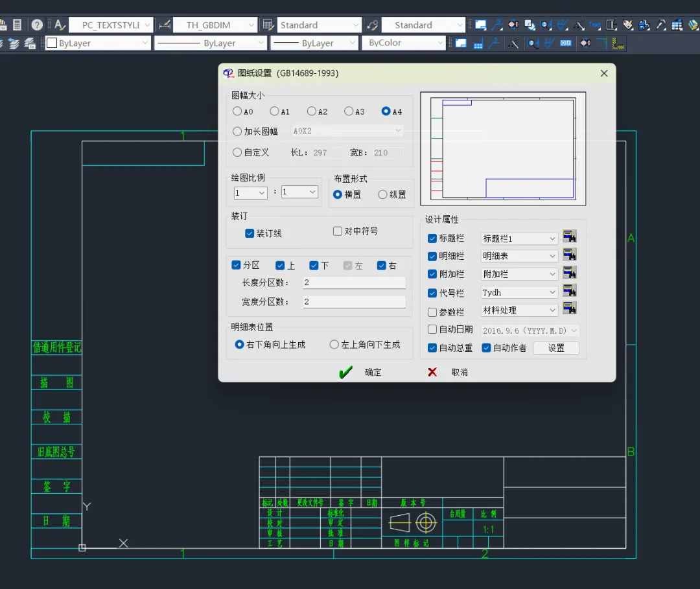Open help via the question mark icon
700x589 pixels.
(x=37, y=25)
